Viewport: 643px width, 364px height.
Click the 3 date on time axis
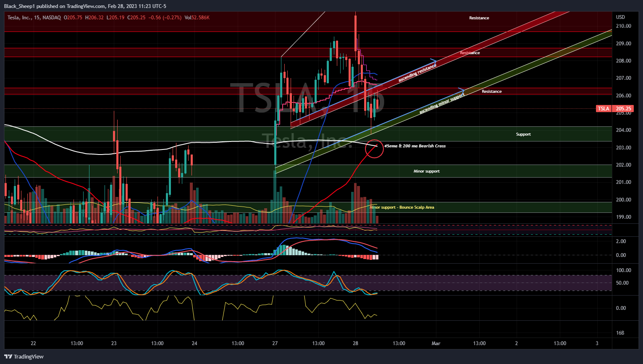[x=597, y=343]
